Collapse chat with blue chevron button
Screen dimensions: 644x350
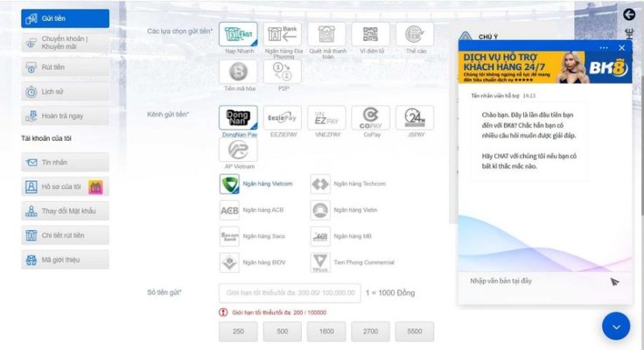coord(616,326)
